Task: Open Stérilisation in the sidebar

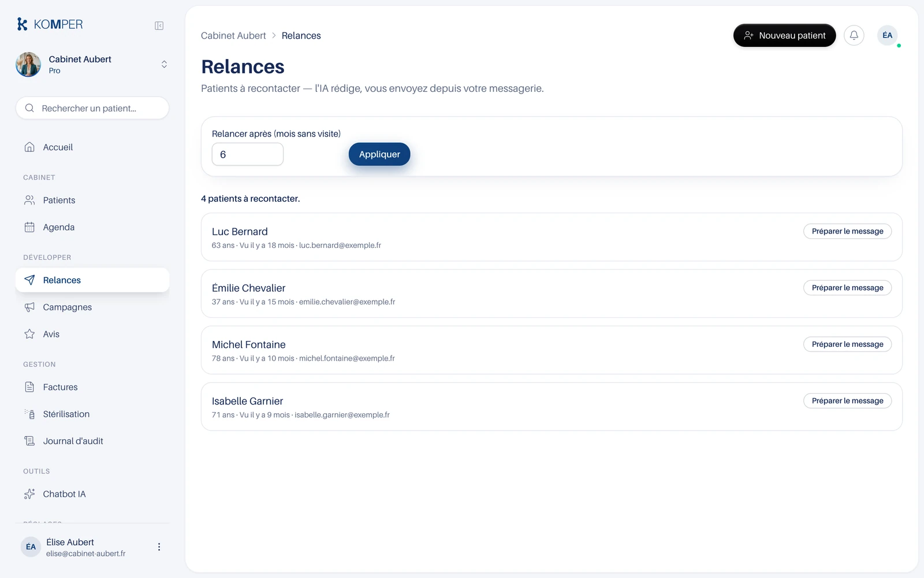Action: (x=92, y=414)
